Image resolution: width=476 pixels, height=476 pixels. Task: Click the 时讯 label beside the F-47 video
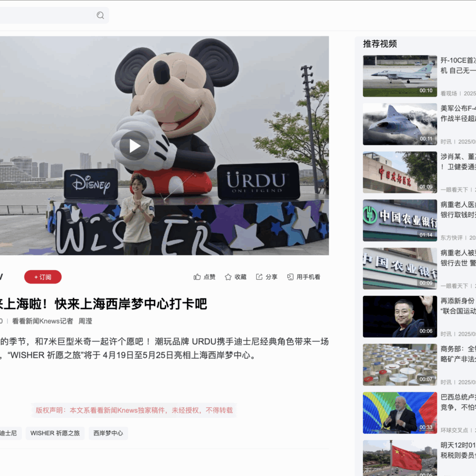[x=446, y=142]
